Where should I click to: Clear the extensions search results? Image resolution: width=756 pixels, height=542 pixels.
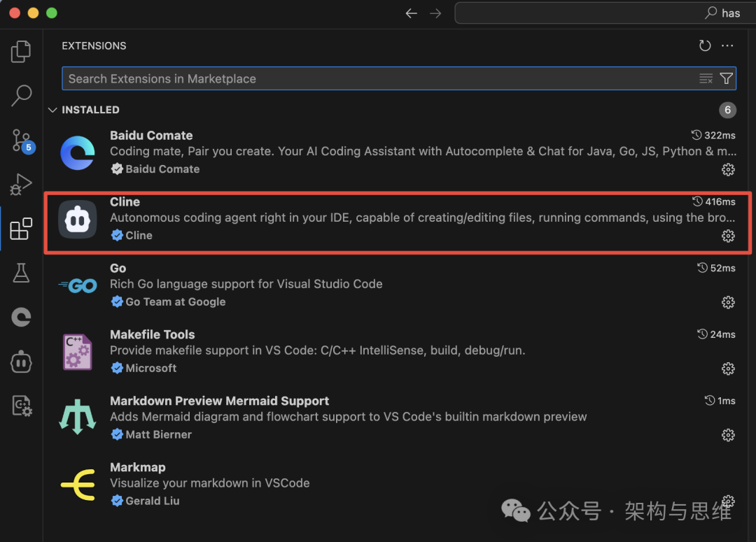[x=706, y=78]
